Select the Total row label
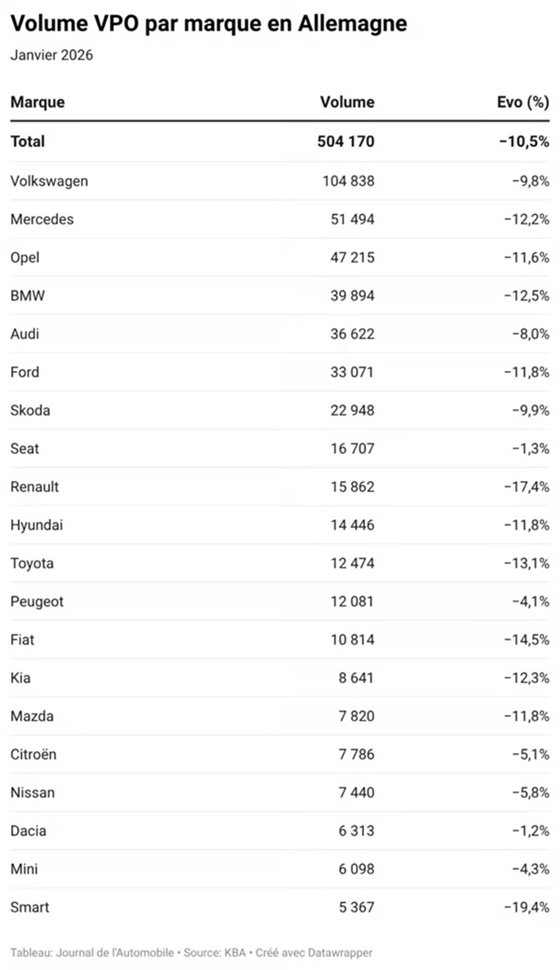Screen dimensions: 560x970 (x=27, y=141)
